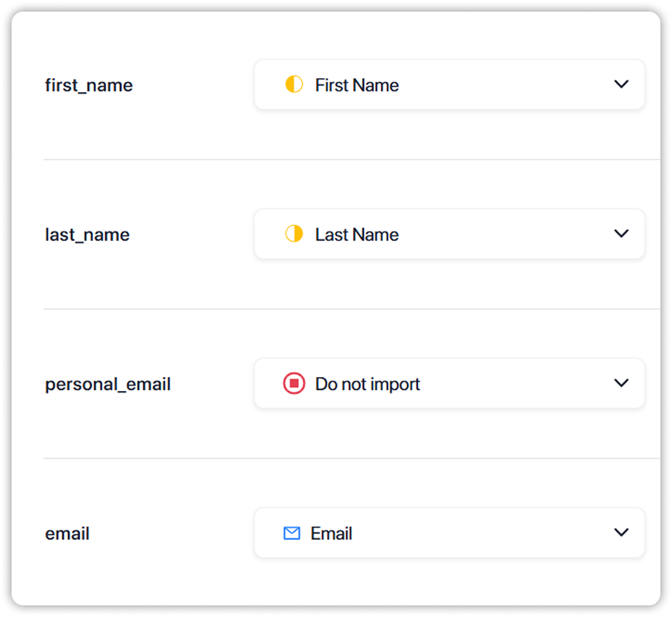The height and width of the screenshot is (617, 672).
Task: Select the personal_email column label
Action: click(108, 384)
